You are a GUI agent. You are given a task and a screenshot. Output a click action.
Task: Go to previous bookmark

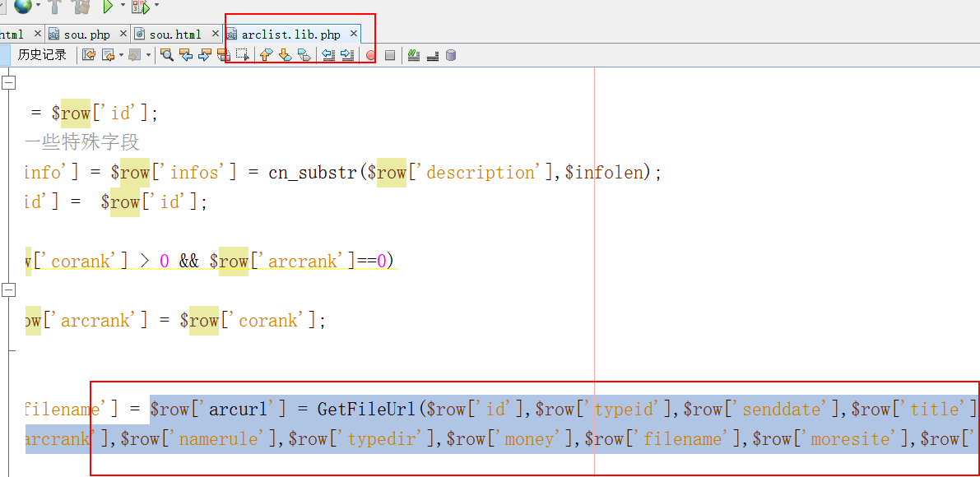tap(266, 55)
